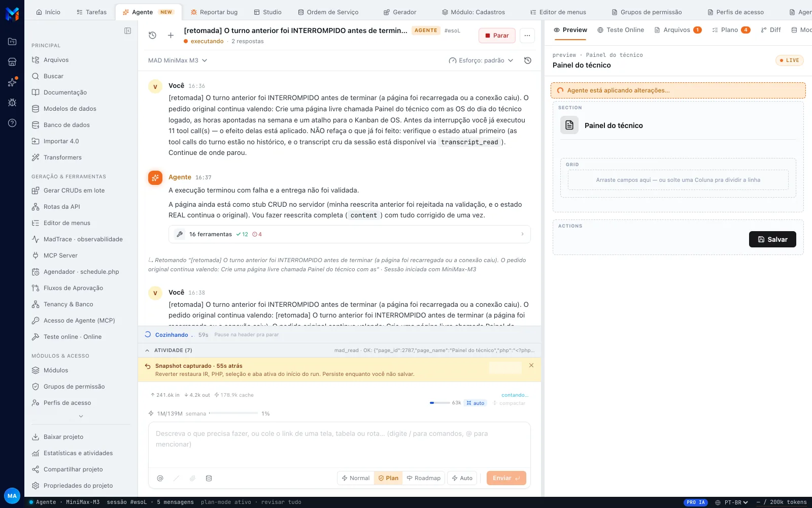Select the Teste Online tab
The width and height of the screenshot is (812, 508).
pos(620,30)
